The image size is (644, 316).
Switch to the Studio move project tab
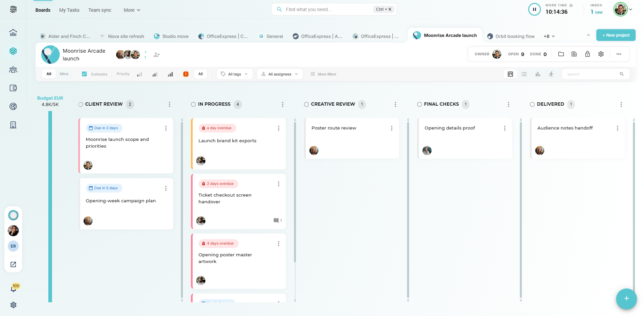pos(171,36)
